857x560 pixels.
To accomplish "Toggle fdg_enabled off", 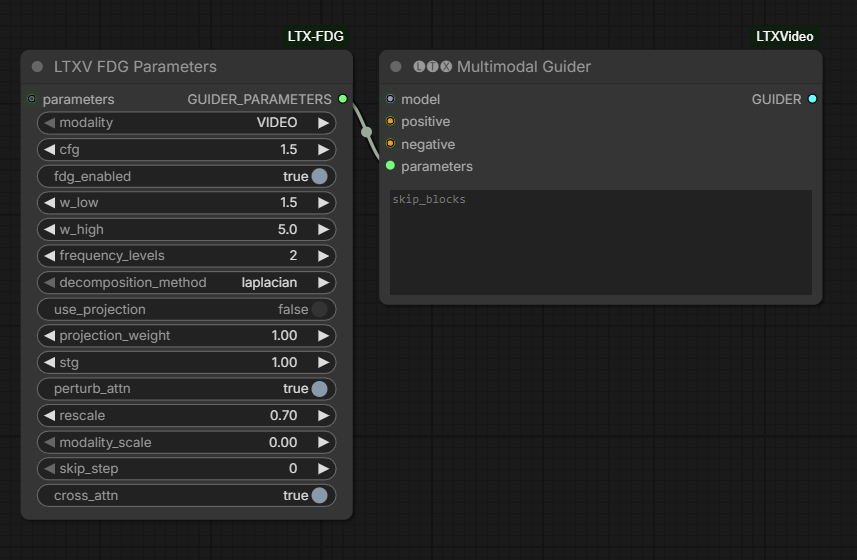I will (320, 176).
